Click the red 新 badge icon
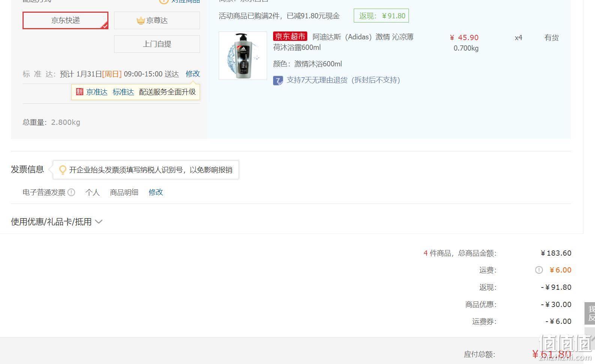This screenshot has height=364, width=595. coord(80,92)
